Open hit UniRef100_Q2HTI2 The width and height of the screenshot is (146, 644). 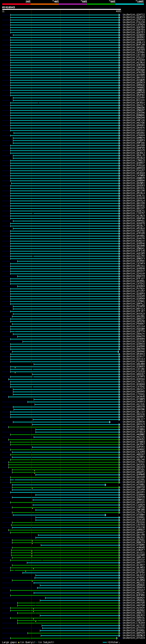134,15
